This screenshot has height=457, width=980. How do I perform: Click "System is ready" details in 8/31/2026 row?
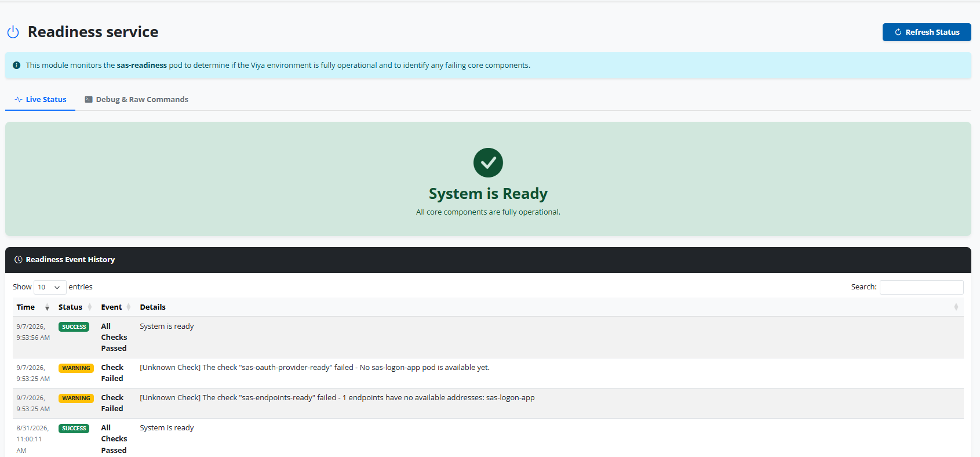167,428
